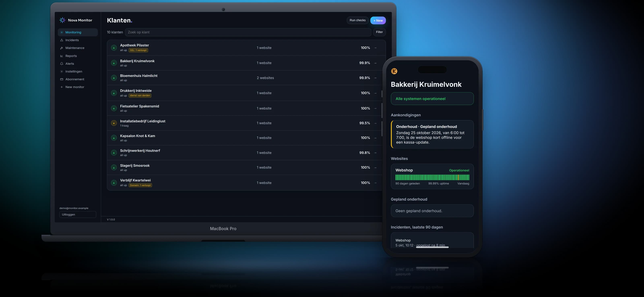Click the green status icon for Kapsalon Knot & Kam

[x=114, y=138]
